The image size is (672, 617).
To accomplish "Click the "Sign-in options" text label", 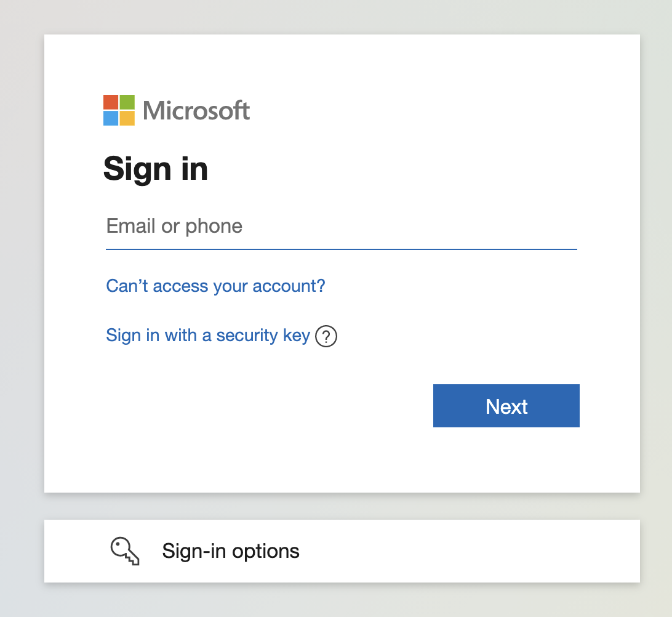I will tap(231, 550).
